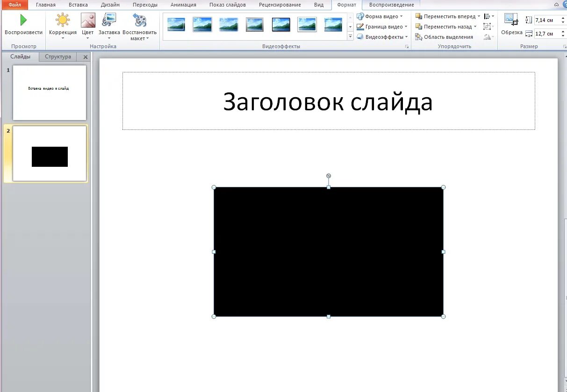Apply the sixth white-framed video style
The width and height of the screenshot is (567, 392).
(307, 24)
